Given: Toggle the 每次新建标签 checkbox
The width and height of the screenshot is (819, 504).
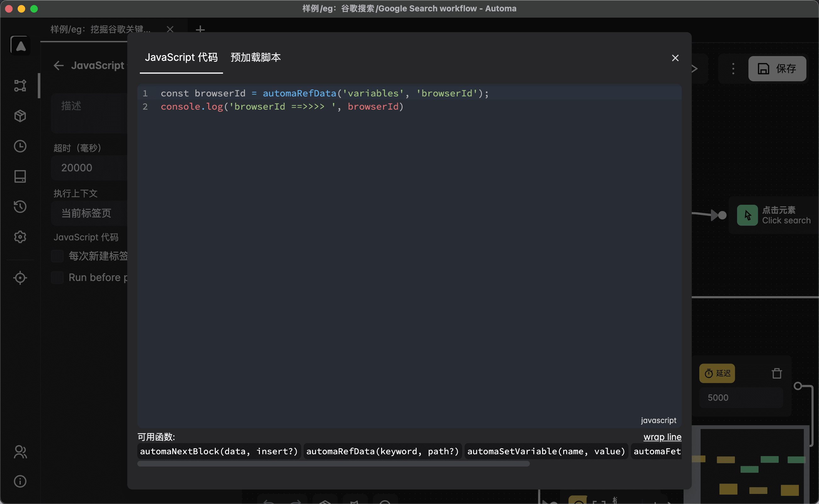Looking at the screenshot, I should 57,256.
